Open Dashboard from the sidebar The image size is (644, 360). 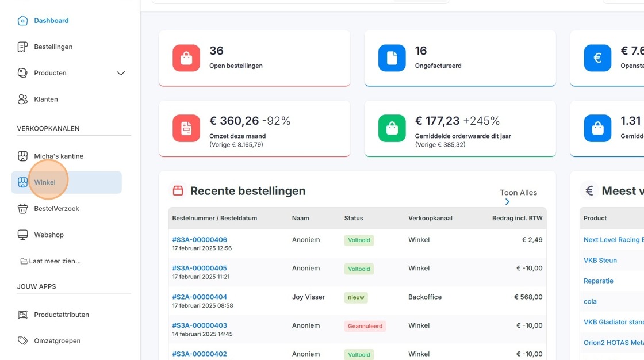tap(51, 21)
